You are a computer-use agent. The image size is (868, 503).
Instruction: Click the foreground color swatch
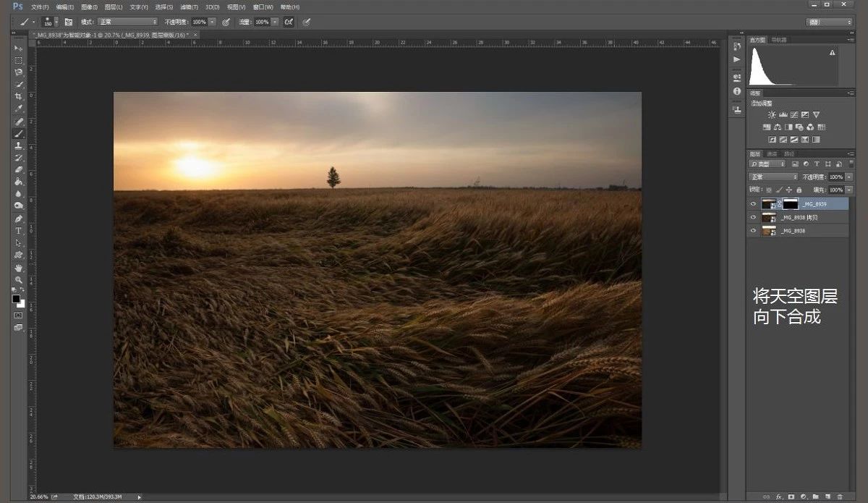[x=16, y=299]
